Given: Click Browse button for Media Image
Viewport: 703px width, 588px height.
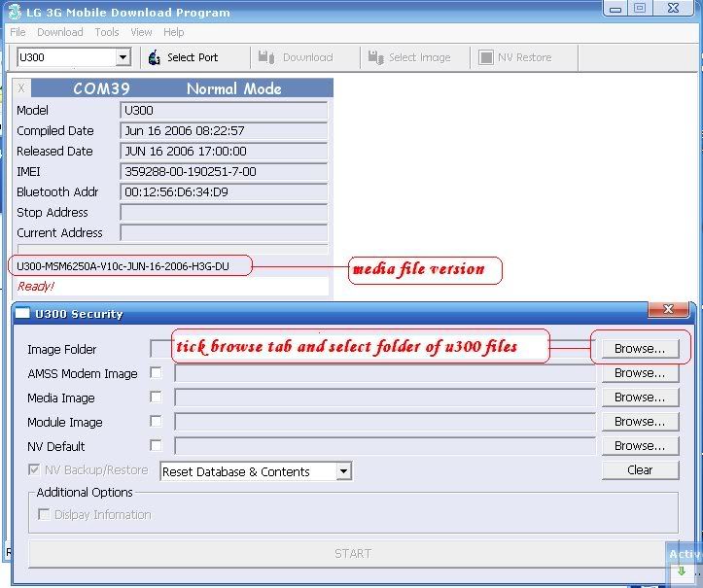Looking at the screenshot, I should pyautogui.click(x=640, y=398).
